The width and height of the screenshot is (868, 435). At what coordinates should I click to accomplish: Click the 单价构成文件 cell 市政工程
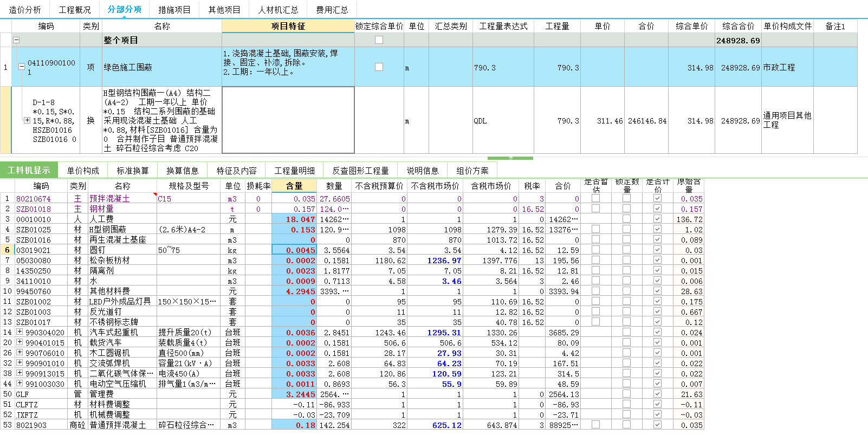(787, 67)
